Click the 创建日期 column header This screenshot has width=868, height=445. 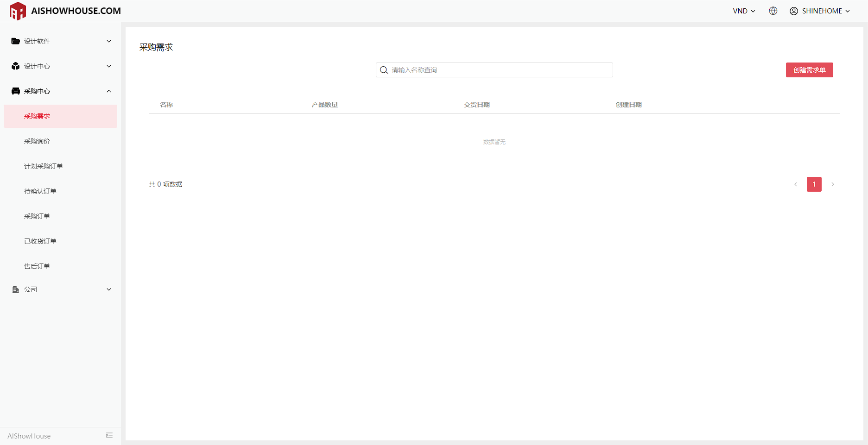pos(629,105)
